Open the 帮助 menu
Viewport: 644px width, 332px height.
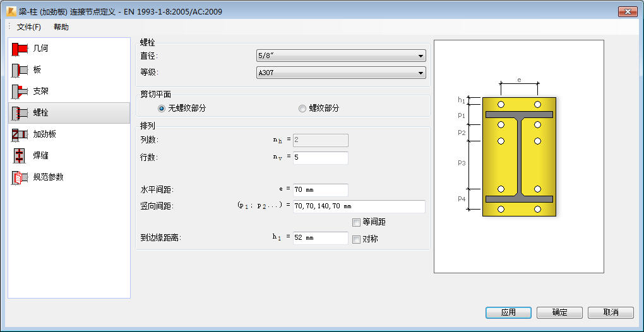pos(61,27)
